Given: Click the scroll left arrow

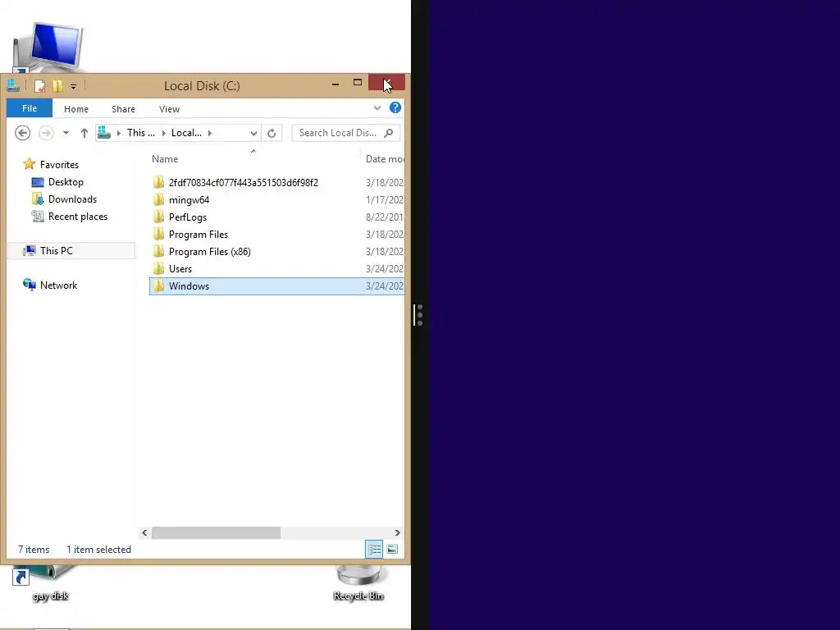Looking at the screenshot, I should tap(144, 532).
